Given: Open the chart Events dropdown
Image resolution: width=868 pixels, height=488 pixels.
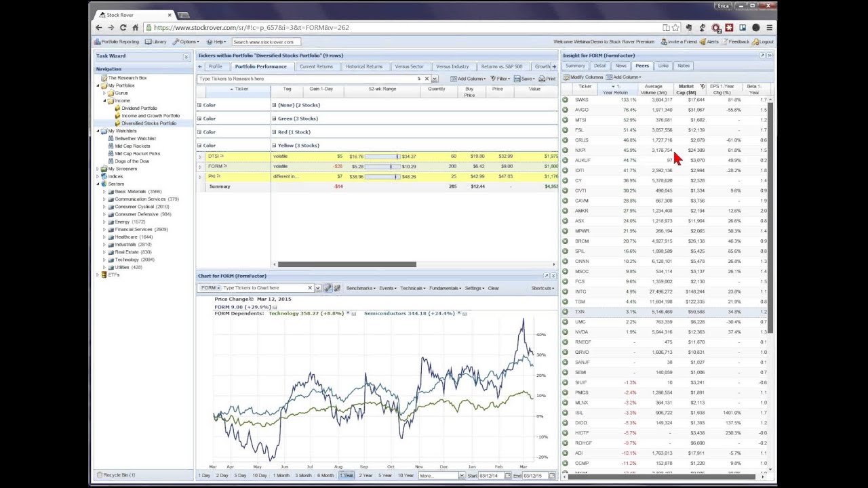Looking at the screenshot, I should pos(387,288).
